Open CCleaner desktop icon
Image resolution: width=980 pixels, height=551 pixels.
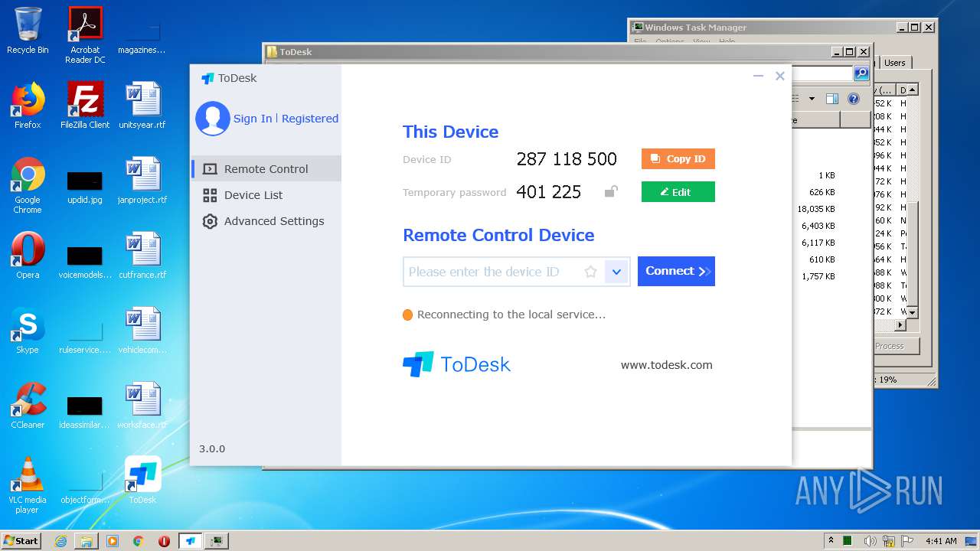[x=28, y=406]
